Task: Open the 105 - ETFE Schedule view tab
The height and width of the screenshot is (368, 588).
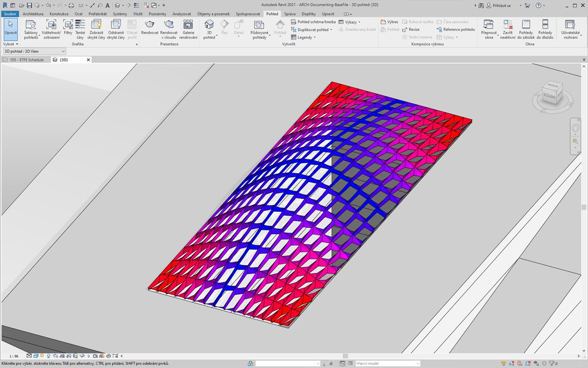Action: click(x=26, y=60)
